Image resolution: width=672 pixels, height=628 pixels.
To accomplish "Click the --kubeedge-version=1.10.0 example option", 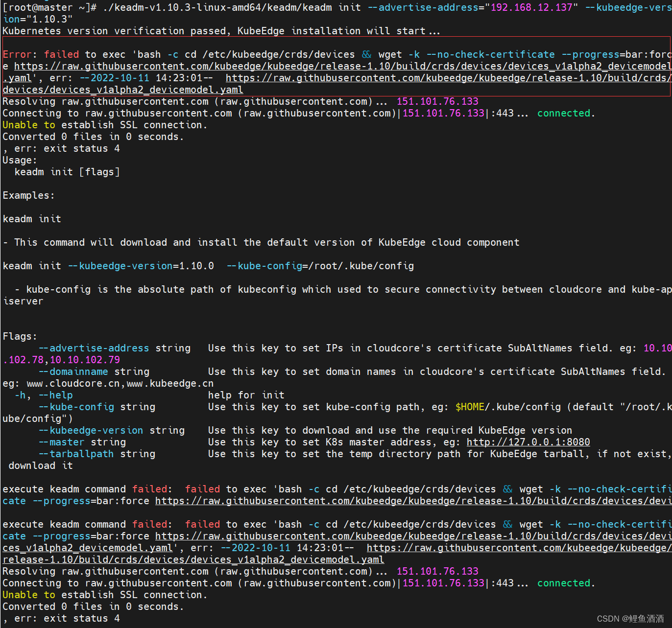I will tap(141, 266).
